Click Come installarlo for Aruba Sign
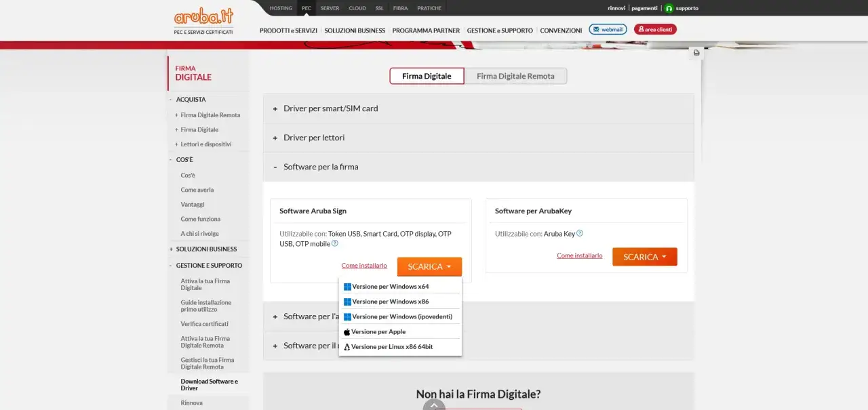 tap(364, 266)
